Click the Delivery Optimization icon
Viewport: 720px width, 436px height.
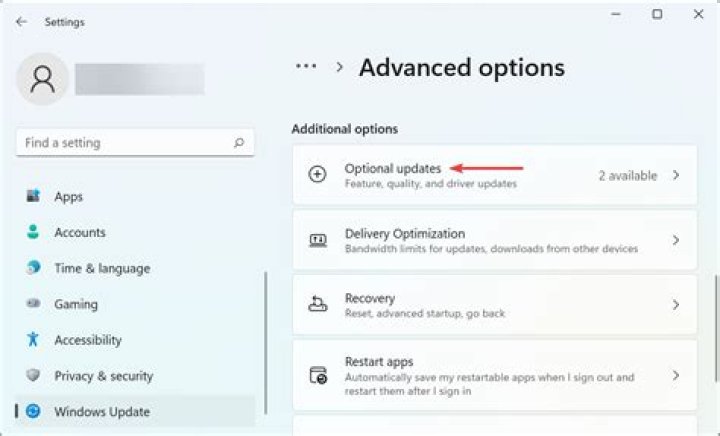pos(318,240)
